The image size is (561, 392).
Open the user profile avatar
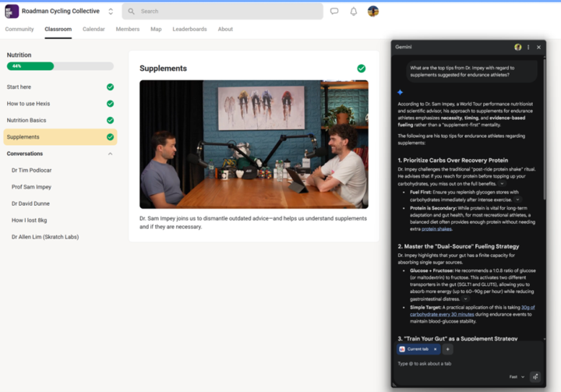(x=373, y=12)
